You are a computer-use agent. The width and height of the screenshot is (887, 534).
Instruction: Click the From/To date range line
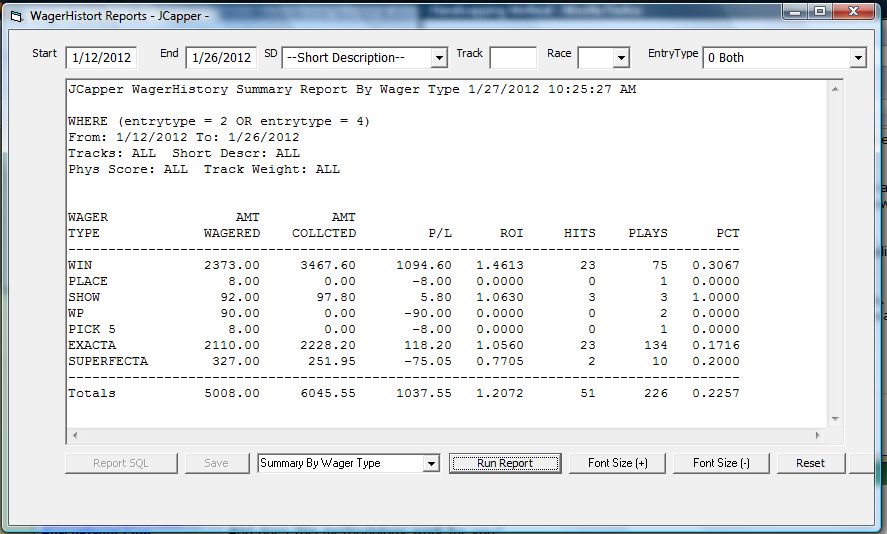184,137
